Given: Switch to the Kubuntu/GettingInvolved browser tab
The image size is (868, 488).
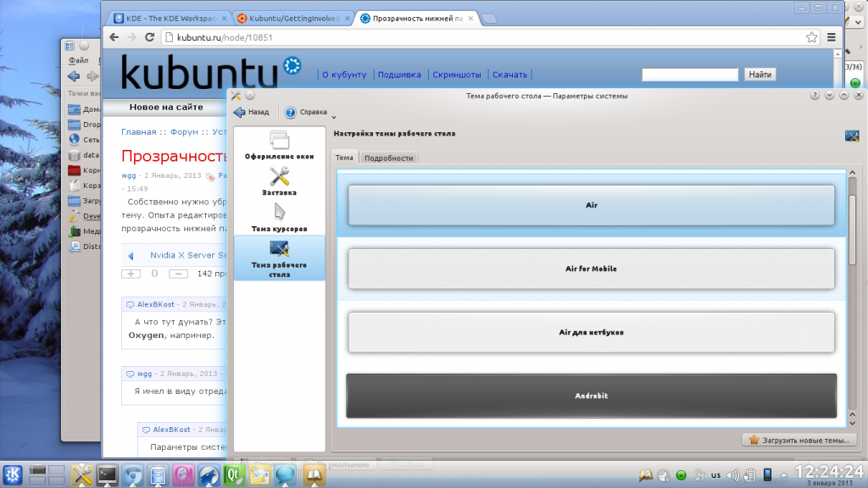Looking at the screenshot, I should point(294,19).
